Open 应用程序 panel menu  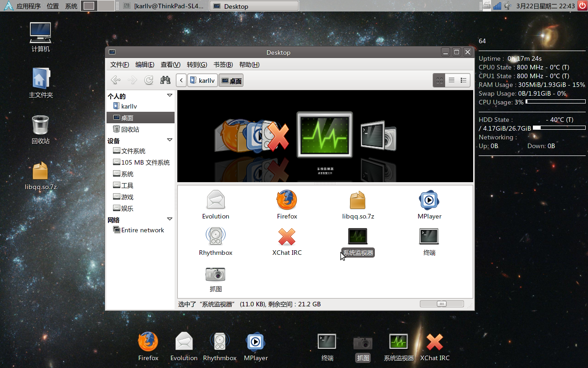click(x=28, y=6)
